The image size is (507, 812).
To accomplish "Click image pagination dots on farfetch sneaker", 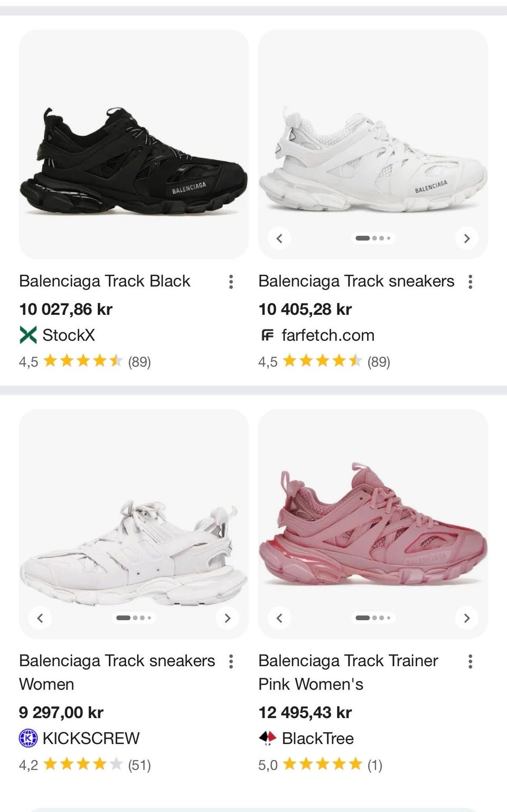I will click(373, 238).
